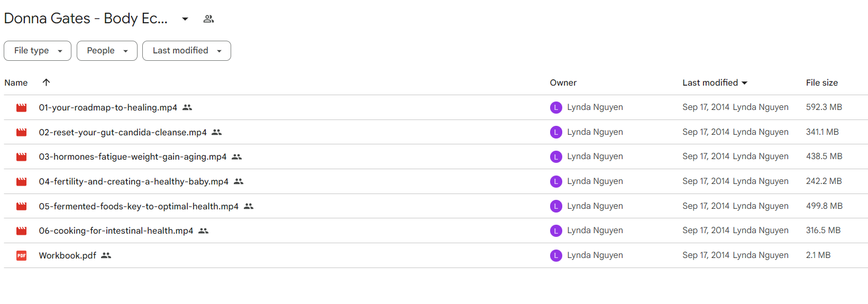Click shared icon next to 02-reset-your-gut-candida-cleanse.mp4

click(x=216, y=132)
